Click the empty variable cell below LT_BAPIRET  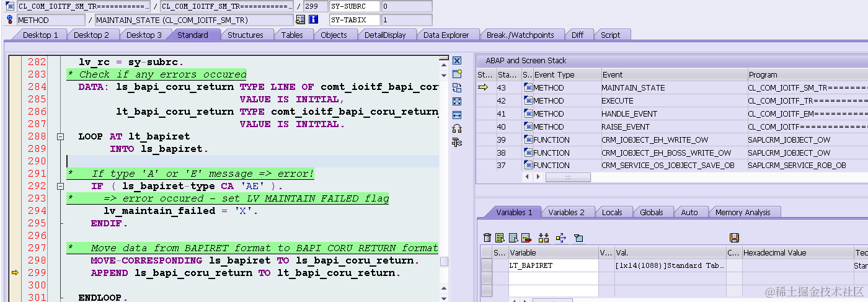click(553, 278)
